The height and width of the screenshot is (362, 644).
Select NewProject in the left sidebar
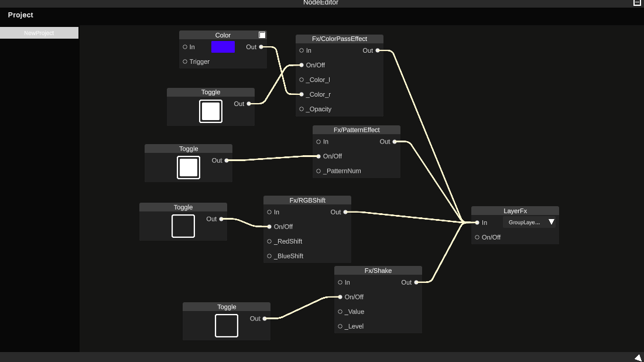[x=39, y=33]
